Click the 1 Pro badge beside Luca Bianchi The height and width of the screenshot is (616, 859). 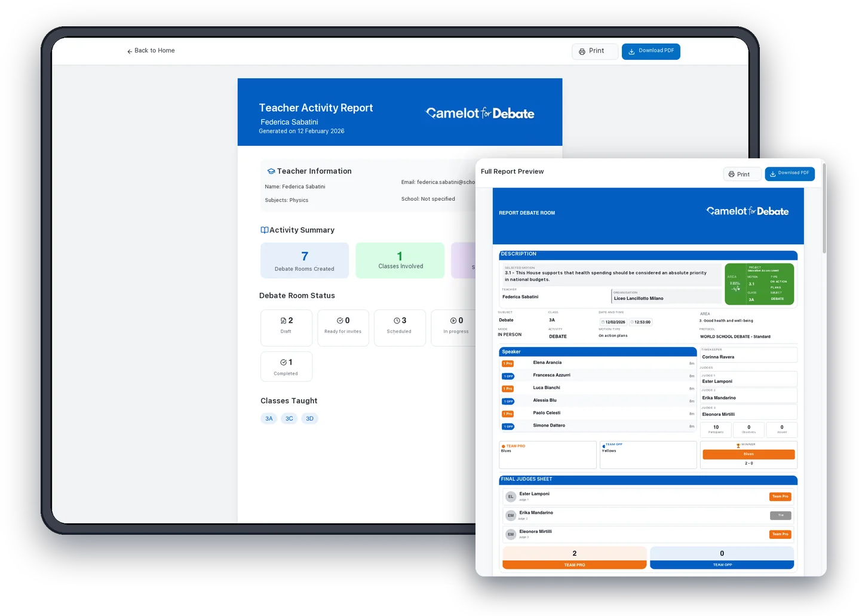[x=508, y=389]
